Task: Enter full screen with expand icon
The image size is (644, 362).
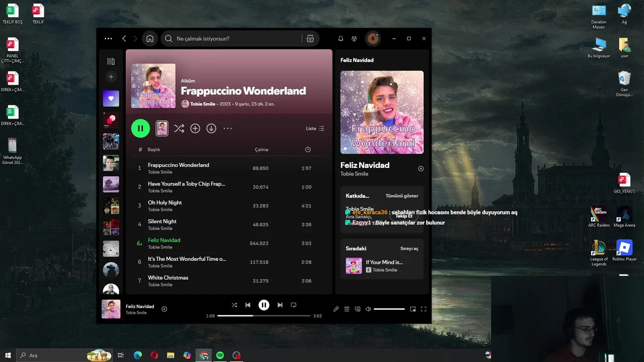Action: (424, 309)
